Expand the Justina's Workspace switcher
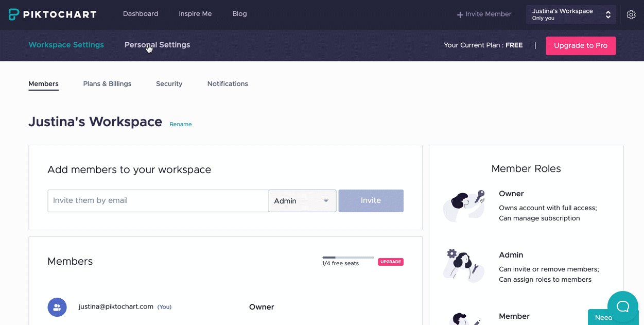Screen dimensions: 644x325 coord(571,14)
